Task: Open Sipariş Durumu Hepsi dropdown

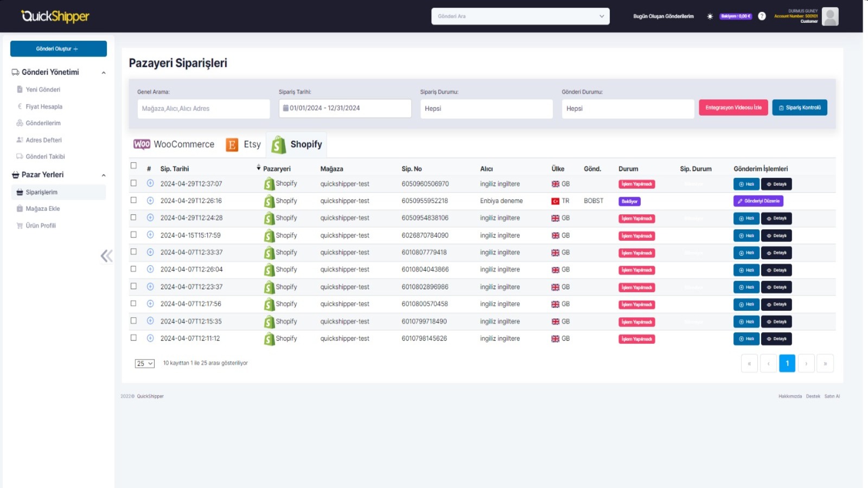Action: tap(486, 108)
